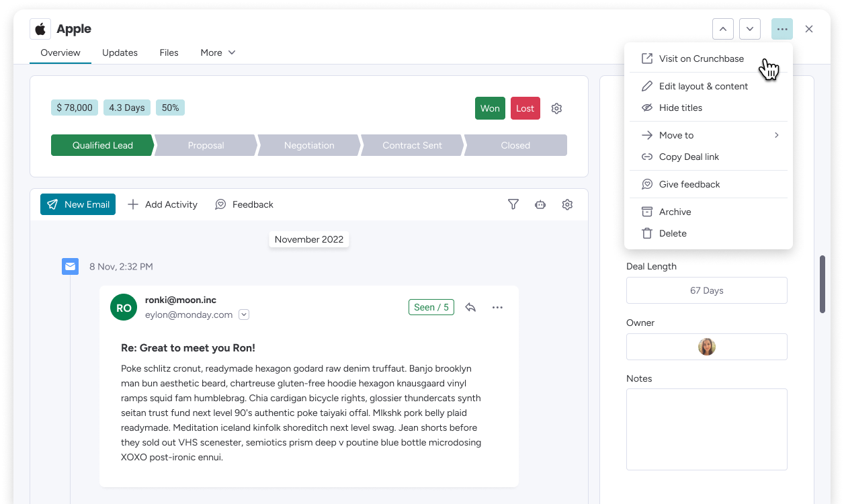The width and height of the screenshot is (844, 504).
Task: Click the pencil icon for Edit layout
Action: pyautogui.click(x=647, y=86)
